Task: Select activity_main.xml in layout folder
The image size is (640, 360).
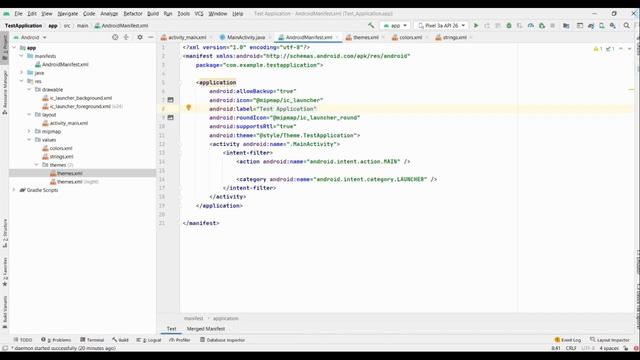Action: pos(69,123)
